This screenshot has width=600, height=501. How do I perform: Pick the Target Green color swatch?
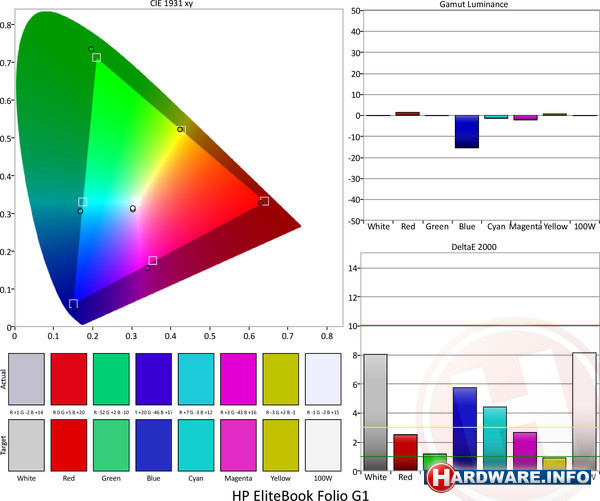pyautogui.click(x=111, y=445)
